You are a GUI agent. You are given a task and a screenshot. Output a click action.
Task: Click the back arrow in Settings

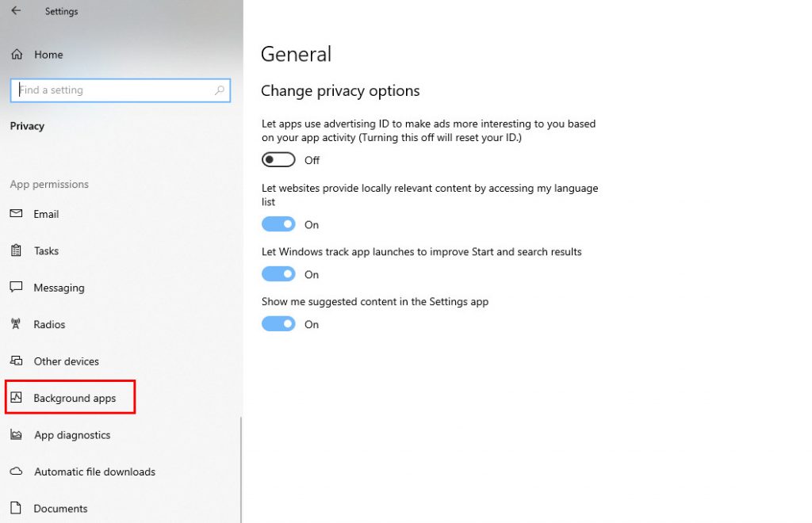(16, 11)
